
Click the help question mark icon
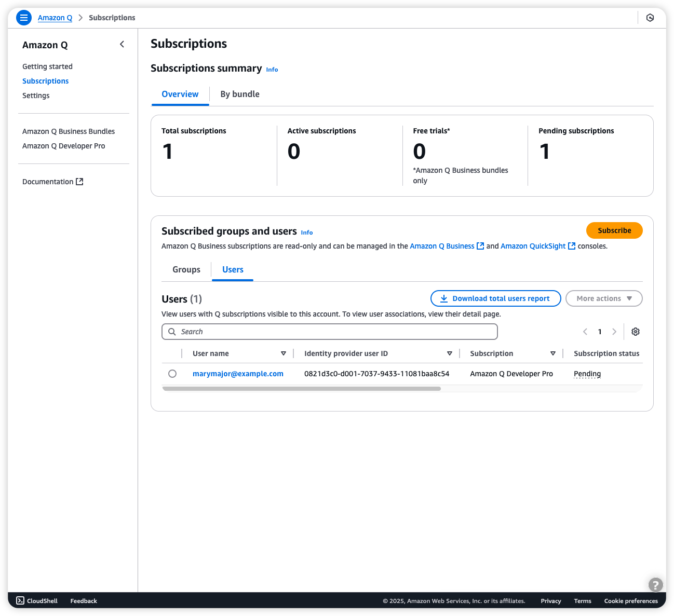tap(656, 585)
